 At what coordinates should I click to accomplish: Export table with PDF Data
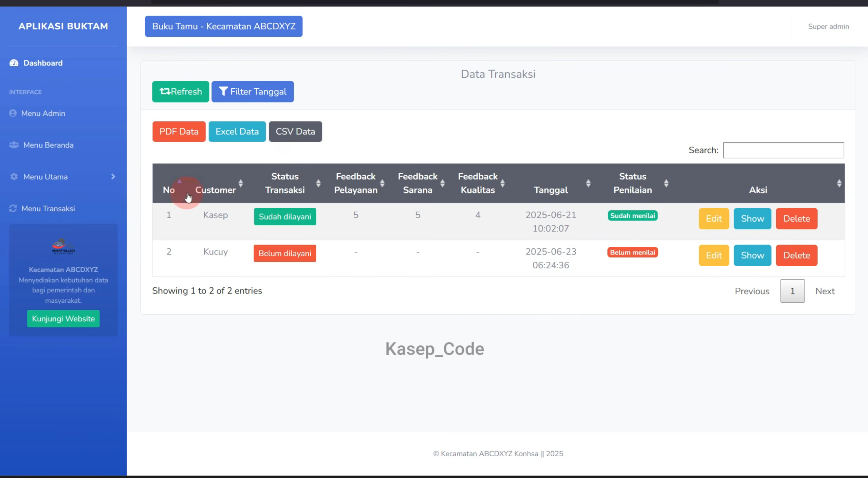pyautogui.click(x=179, y=131)
